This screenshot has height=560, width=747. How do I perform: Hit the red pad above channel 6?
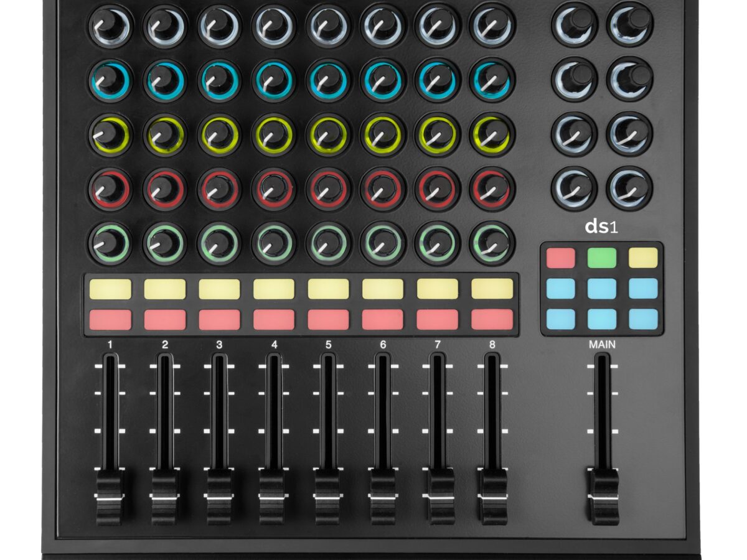coord(383,320)
